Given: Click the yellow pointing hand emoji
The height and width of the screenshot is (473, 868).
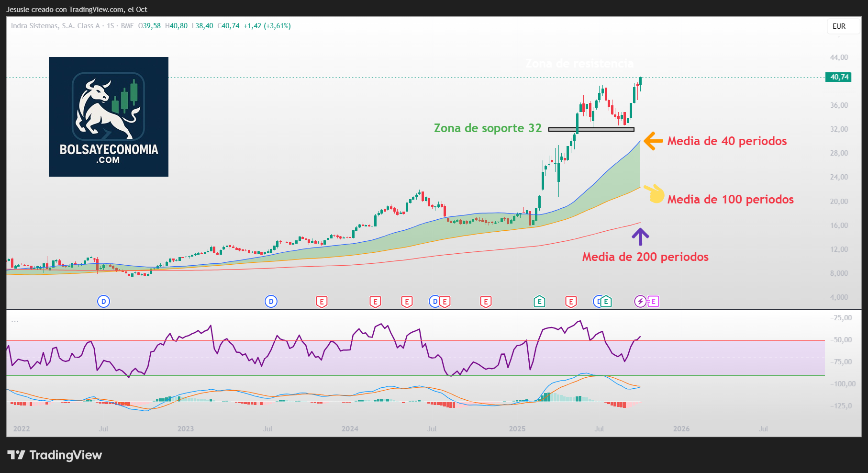Looking at the screenshot, I should pyautogui.click(x=654, y=194).
